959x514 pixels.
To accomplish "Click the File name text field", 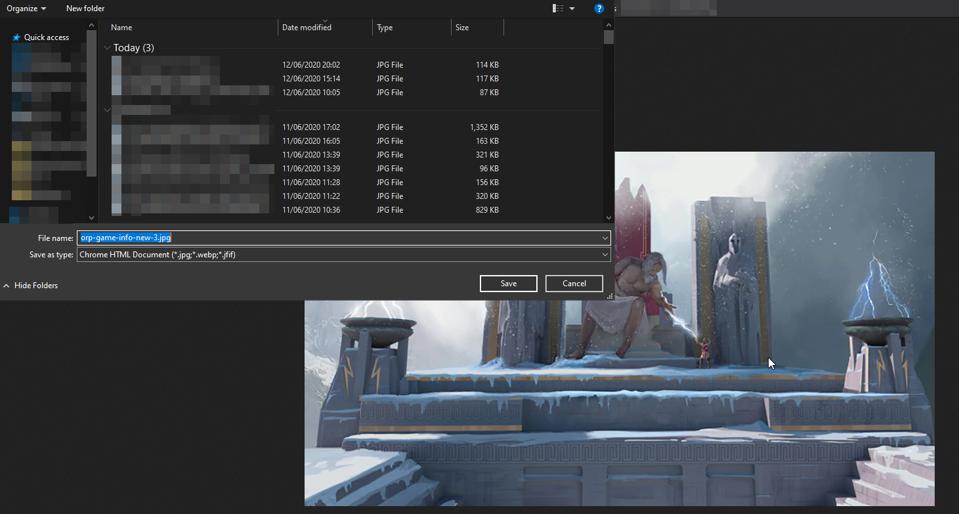I will point(340,238).
